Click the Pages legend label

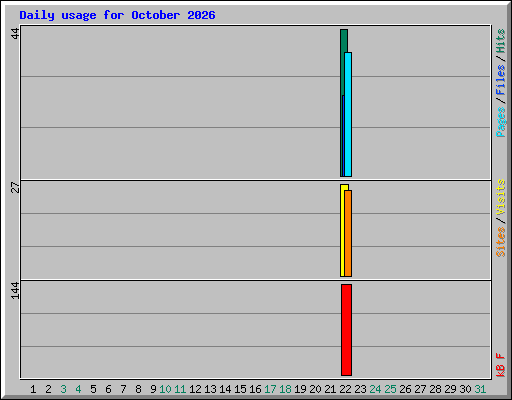[x=501, y=122]
